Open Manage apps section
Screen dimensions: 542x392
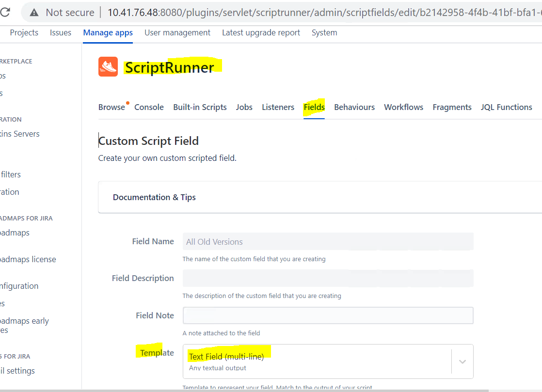click(108, 32)
